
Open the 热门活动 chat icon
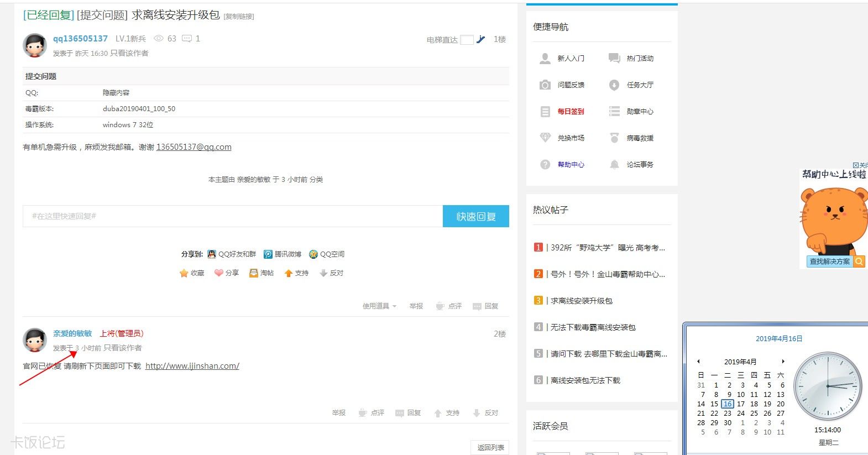click(x=614, y=58)
